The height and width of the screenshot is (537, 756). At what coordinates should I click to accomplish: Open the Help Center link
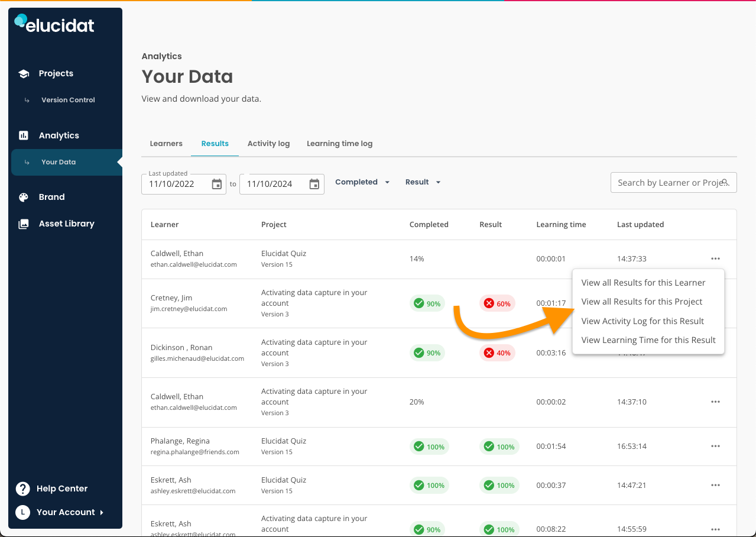pos(62,489)
